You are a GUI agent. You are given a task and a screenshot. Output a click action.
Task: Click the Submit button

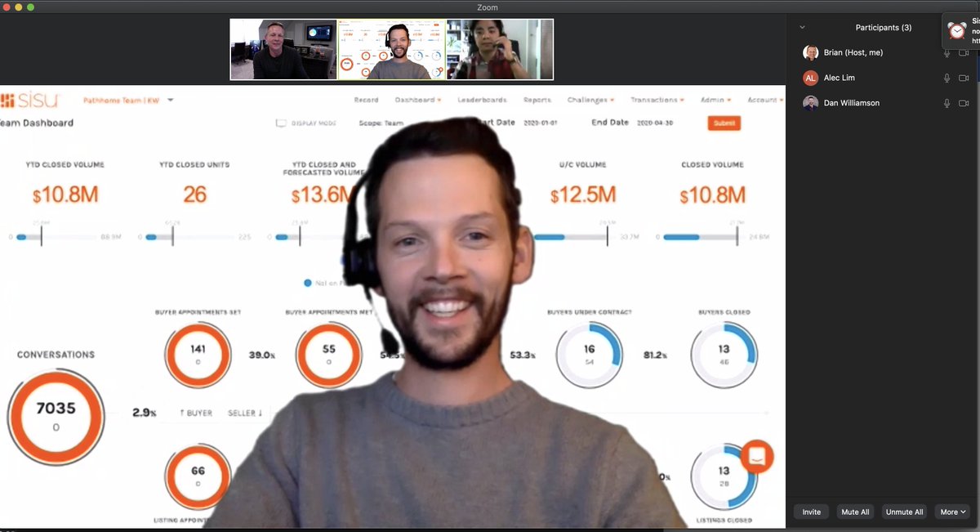(x=724, y=123)
